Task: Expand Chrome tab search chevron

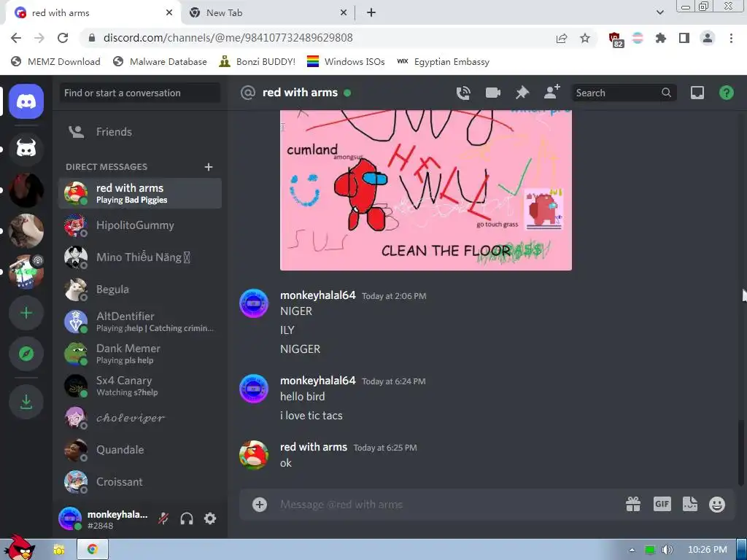Action: point(659,12)
